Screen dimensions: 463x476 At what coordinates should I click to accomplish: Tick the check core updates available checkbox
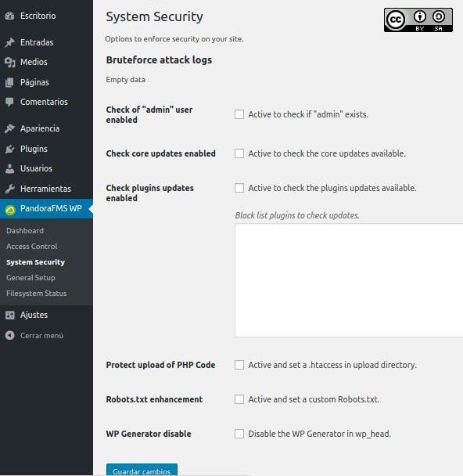[239, 153]
